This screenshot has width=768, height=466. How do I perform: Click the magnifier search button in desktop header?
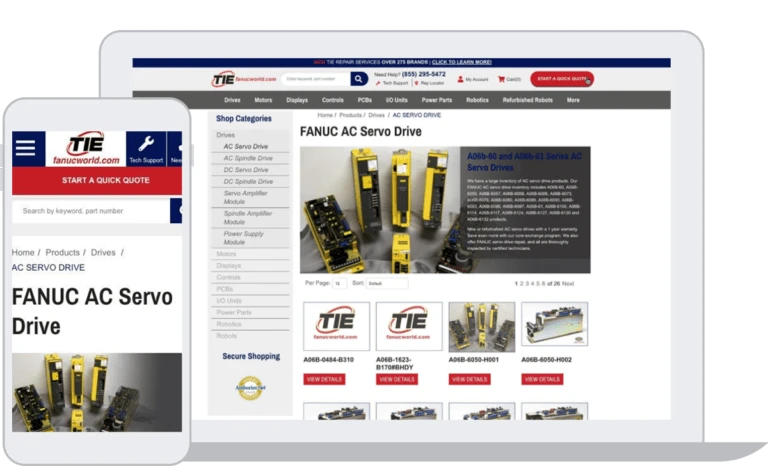[x=358, y=79]
